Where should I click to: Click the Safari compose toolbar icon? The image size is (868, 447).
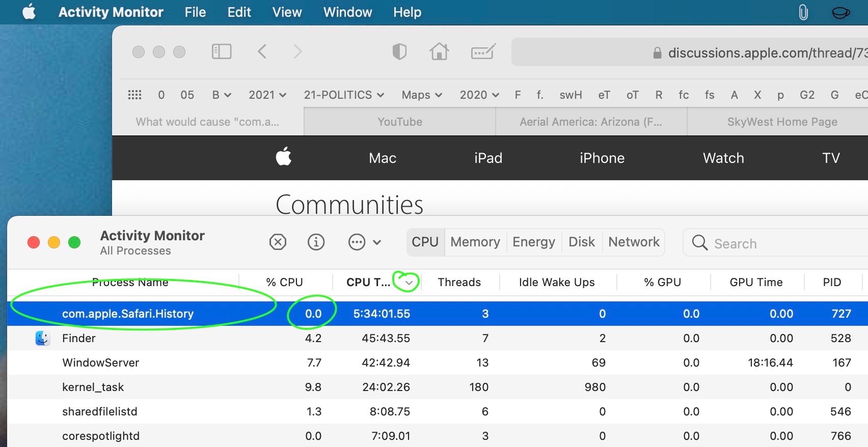[x=483, y=51]
